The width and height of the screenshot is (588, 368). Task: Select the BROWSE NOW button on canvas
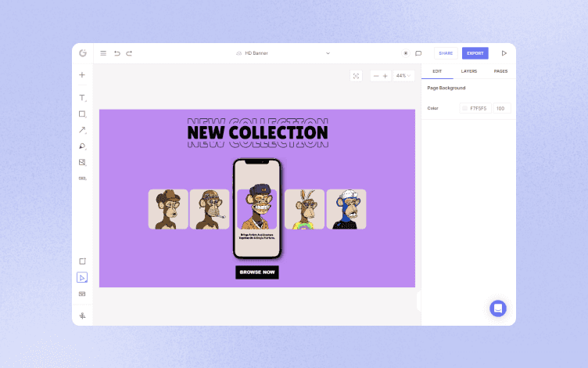(x=257, y=272)
